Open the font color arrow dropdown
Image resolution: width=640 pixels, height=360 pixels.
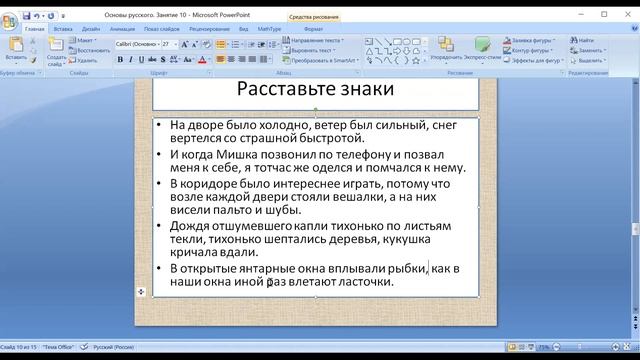pyautogui.click(x=209, y=60)
